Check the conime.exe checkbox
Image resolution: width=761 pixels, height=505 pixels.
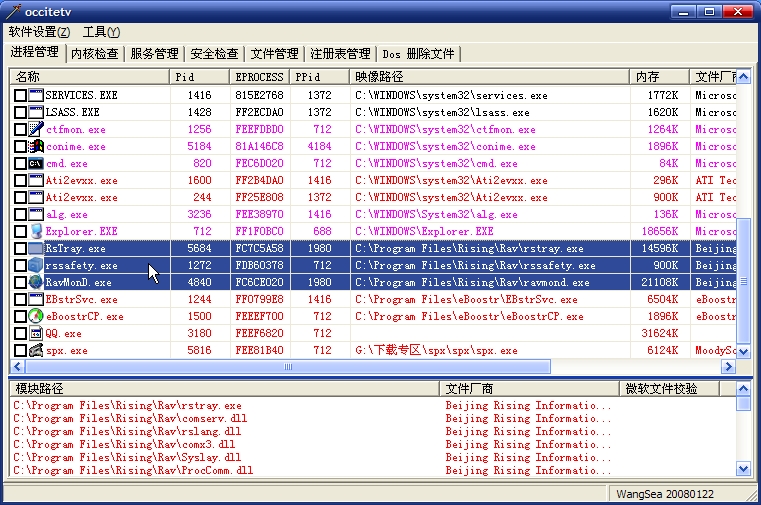20,147
